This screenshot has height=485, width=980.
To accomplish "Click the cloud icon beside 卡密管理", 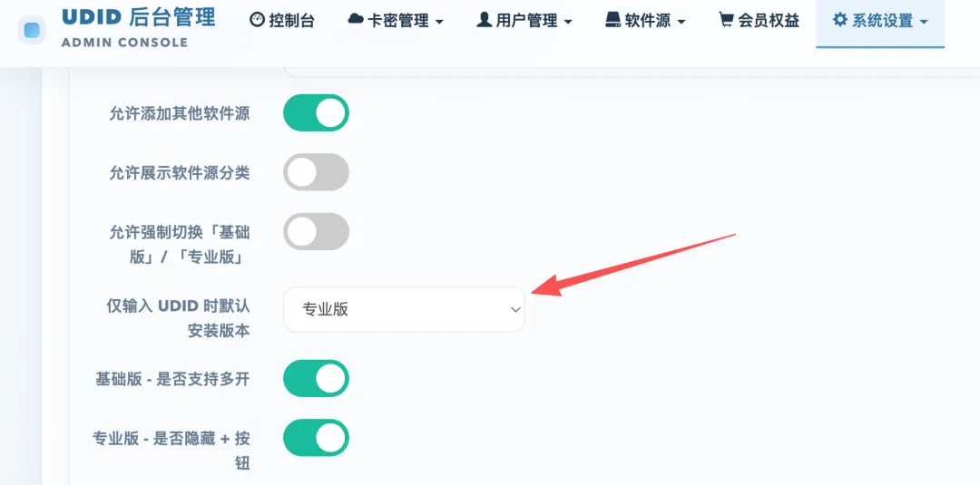I will 357,20.
